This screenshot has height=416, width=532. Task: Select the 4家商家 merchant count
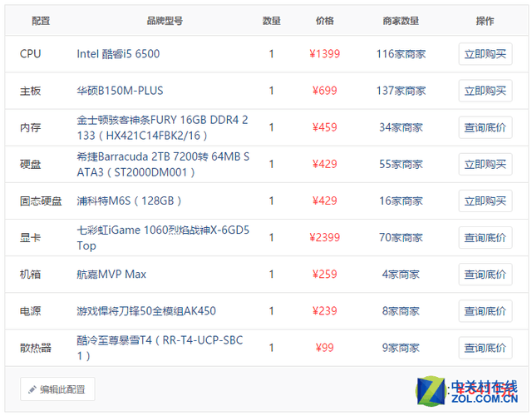tap(401, 274)
